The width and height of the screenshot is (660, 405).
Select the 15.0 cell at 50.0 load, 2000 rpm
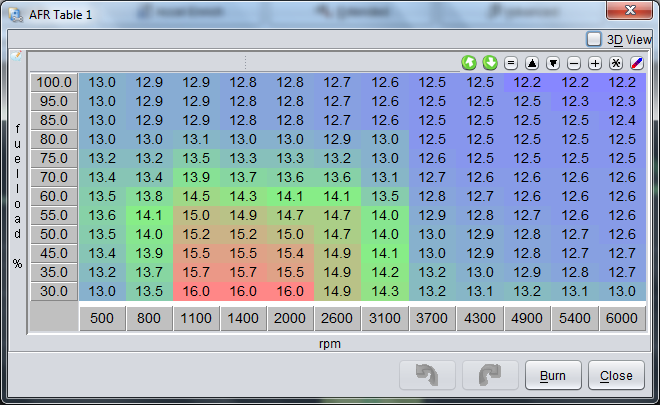tap(290, 234)
